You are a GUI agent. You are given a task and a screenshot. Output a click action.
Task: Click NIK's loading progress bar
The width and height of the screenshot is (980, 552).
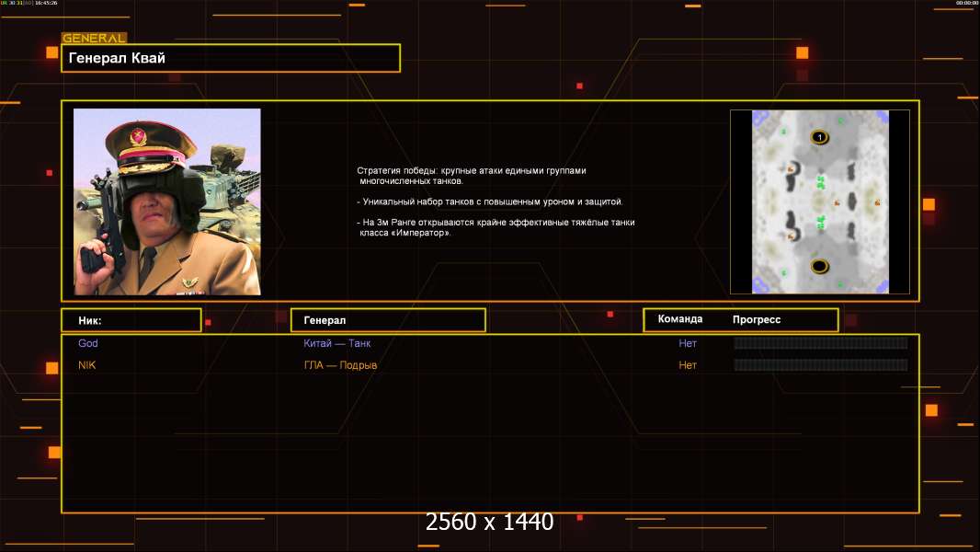[x=820, y=365]
